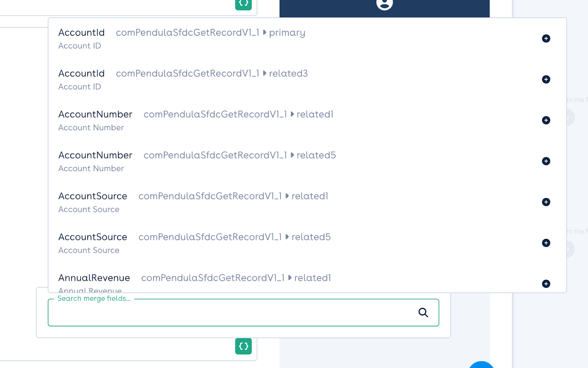Expand the arrow before AnnualRevenue's 'related1'
Viewport: 588px width, 368px height.
click(x=290, y=278)
